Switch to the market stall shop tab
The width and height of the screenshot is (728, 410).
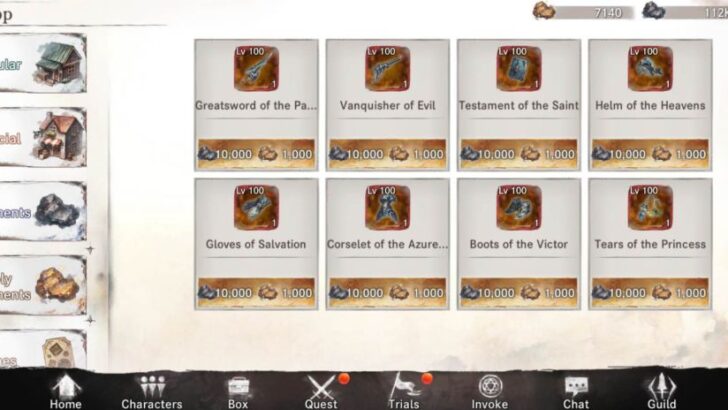[43, 137]
